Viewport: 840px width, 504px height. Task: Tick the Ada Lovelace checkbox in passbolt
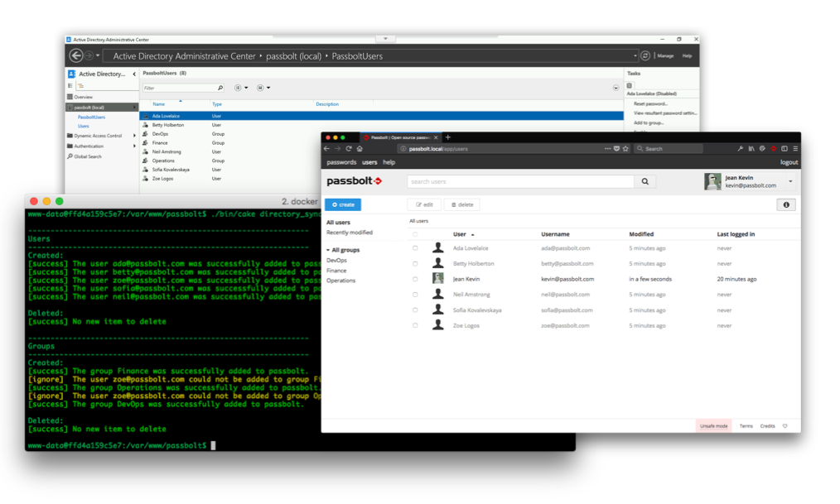coord(415,248)
